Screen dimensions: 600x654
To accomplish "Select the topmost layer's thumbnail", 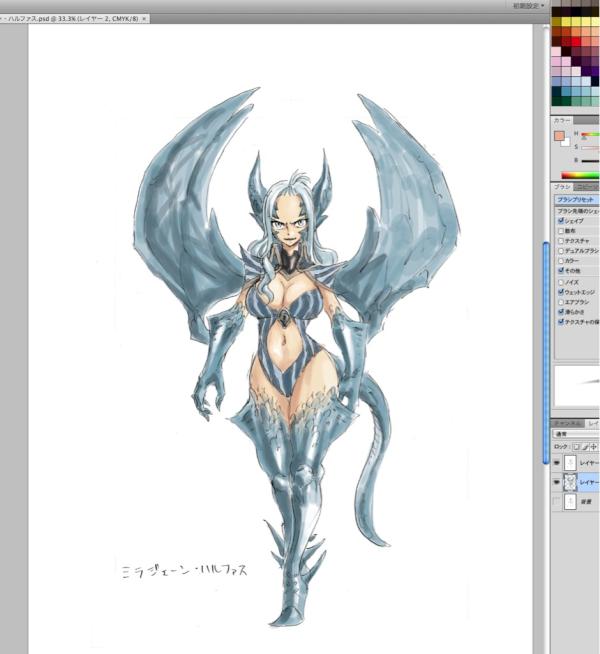I will click(x=570, y=463).
